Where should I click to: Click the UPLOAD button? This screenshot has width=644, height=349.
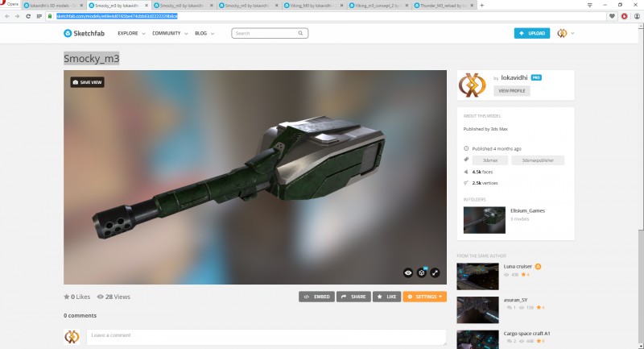tap(532, 33)
